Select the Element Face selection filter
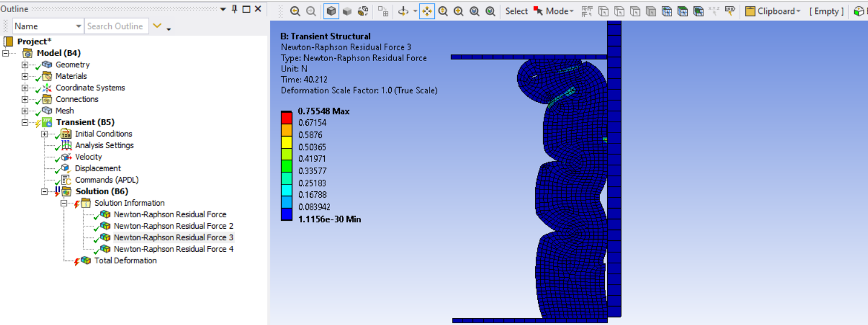The image size is (868, 325). tap(683, 11)
